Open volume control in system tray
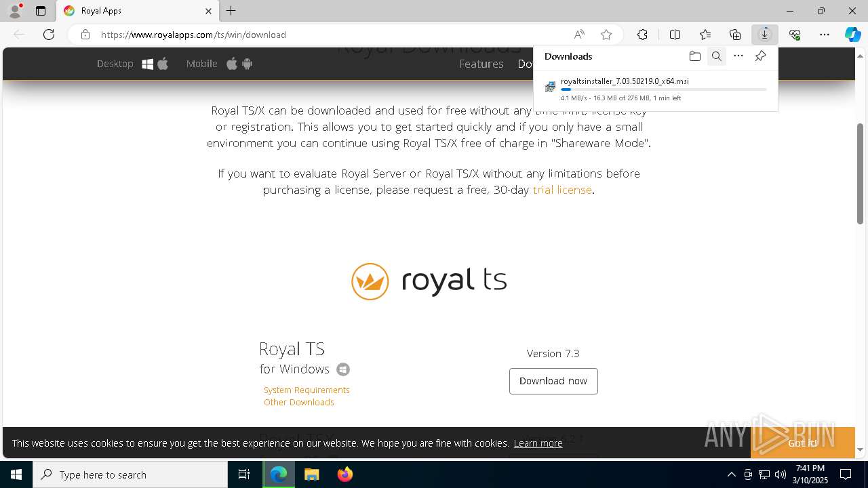 click(x=781, y=474)
